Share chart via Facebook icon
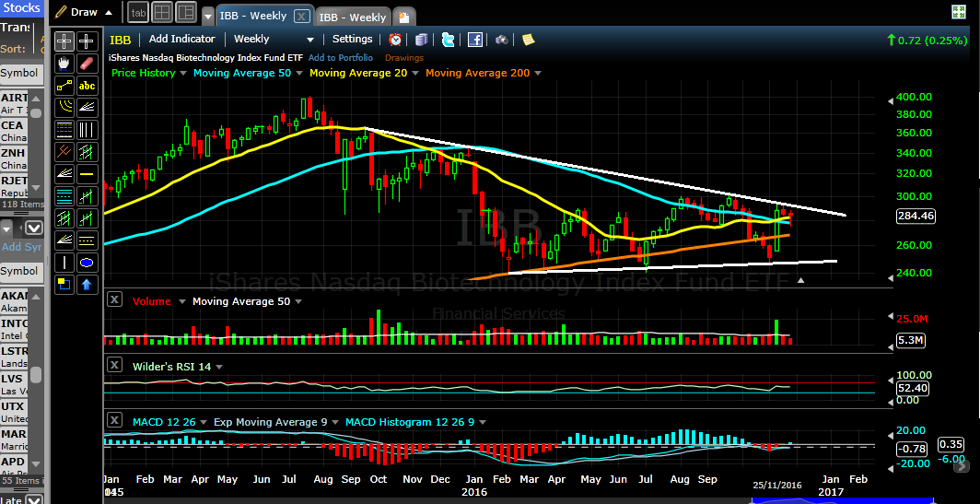The height and width of the screenshot is (504, 980). 475,40
